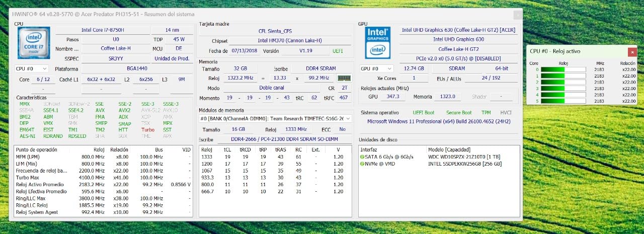
Task: Click the Turbo Max row in operating points
Action: (103, 177)
